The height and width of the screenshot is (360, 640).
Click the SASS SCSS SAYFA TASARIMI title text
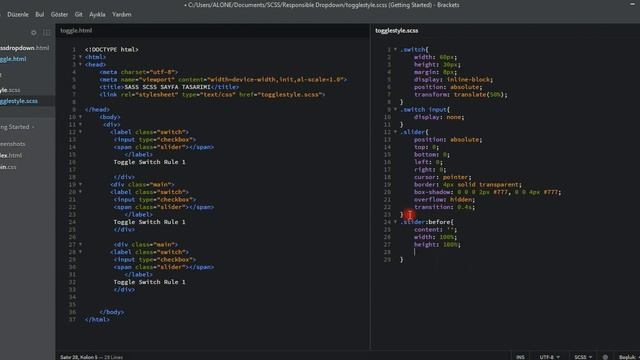tap(167, 87)
